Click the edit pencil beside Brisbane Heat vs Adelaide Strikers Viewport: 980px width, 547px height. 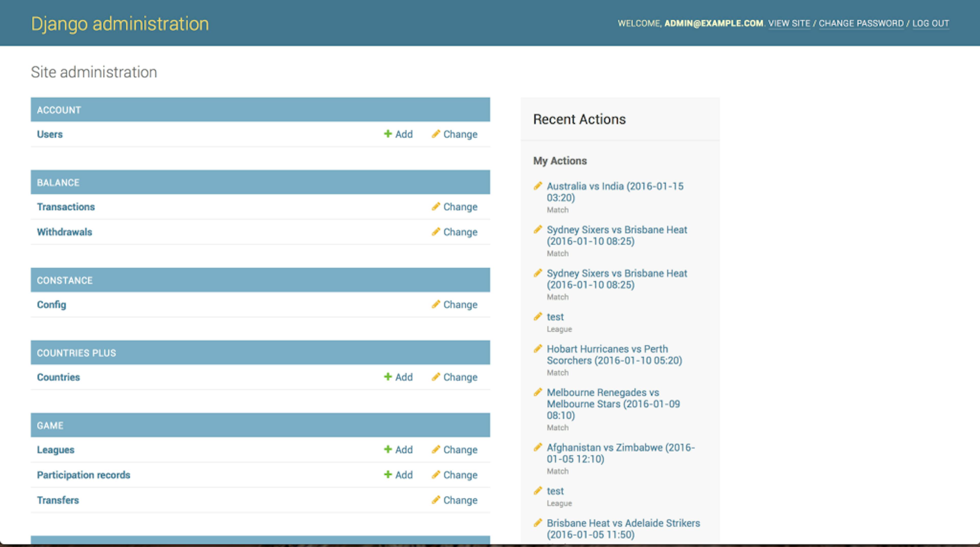coord(538,523)
